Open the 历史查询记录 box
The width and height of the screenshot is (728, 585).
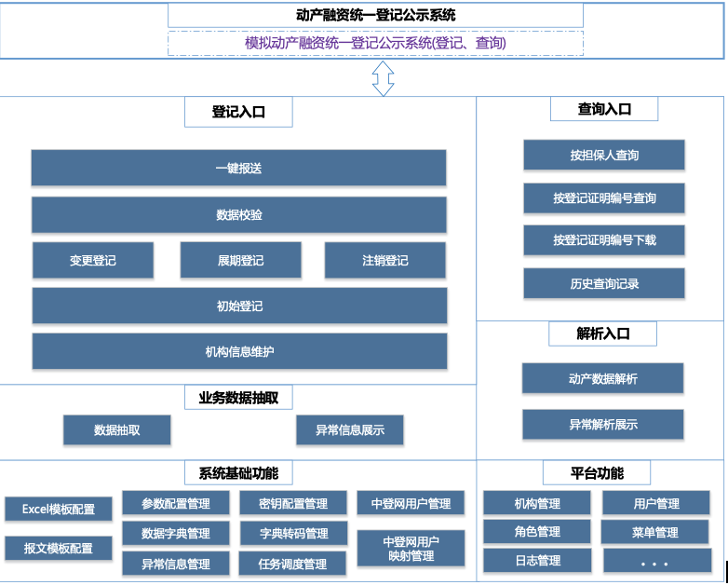tap(603, 284)
